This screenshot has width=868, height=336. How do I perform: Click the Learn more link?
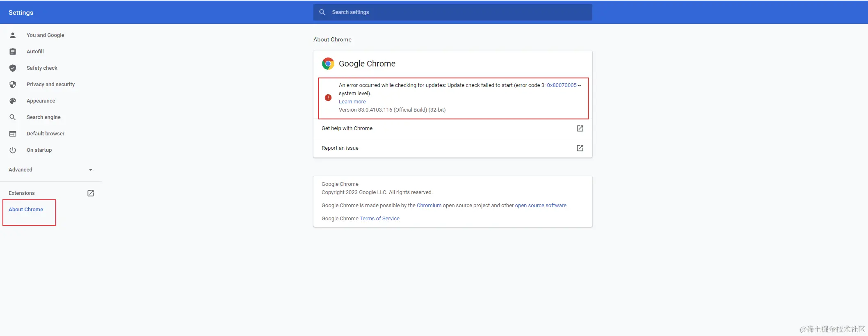[x=352, y=102]
